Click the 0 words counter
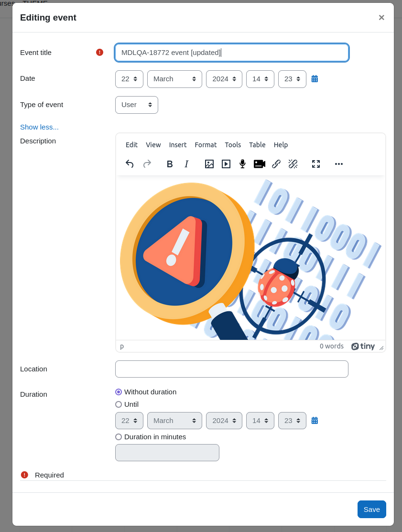The width and height of the screenshot is (402, 532). (331, 346)
